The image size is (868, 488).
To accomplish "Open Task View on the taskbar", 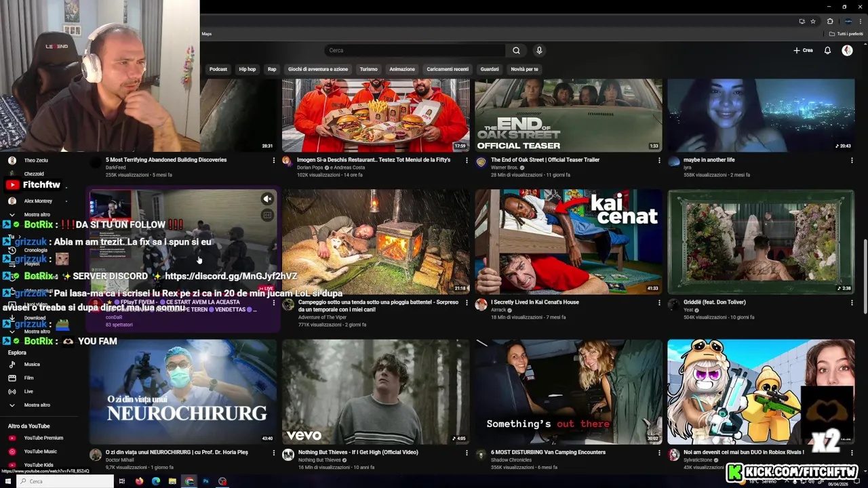I will pos(122,481).
